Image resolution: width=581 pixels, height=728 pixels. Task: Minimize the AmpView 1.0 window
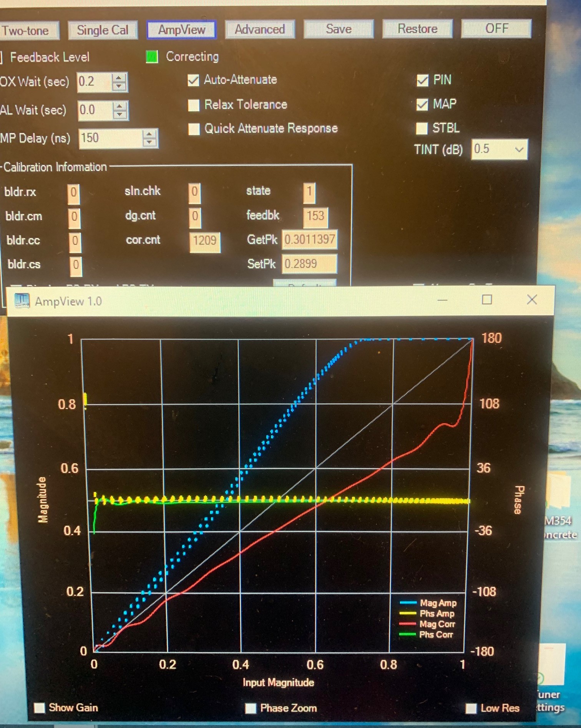tap(442, 300)
